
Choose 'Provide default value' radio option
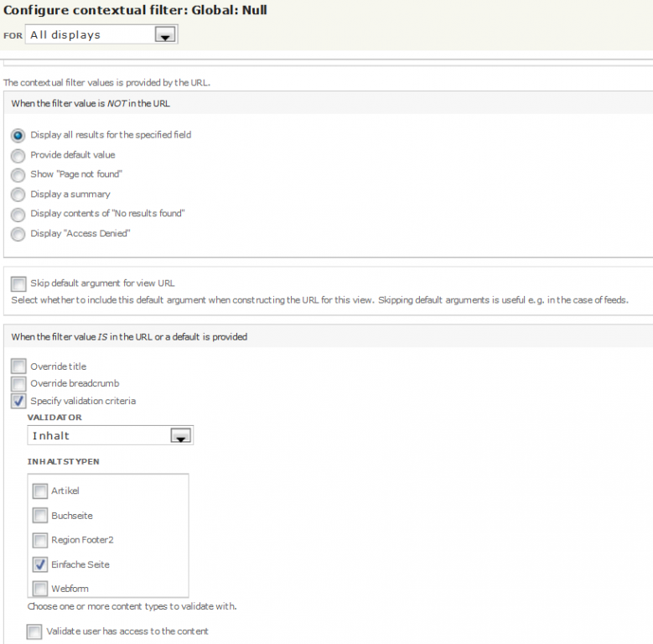click(18, 155)
